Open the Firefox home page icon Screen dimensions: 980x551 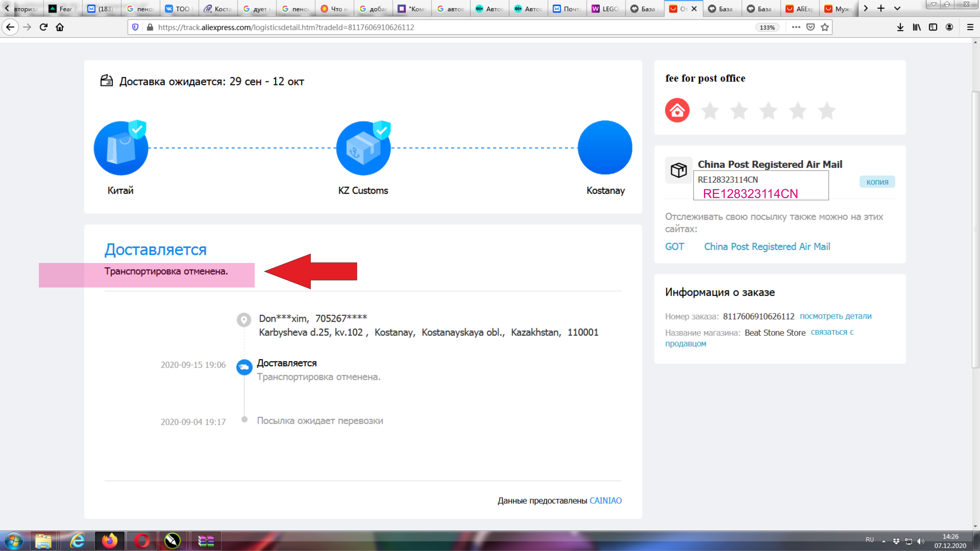tap(60, 27)
